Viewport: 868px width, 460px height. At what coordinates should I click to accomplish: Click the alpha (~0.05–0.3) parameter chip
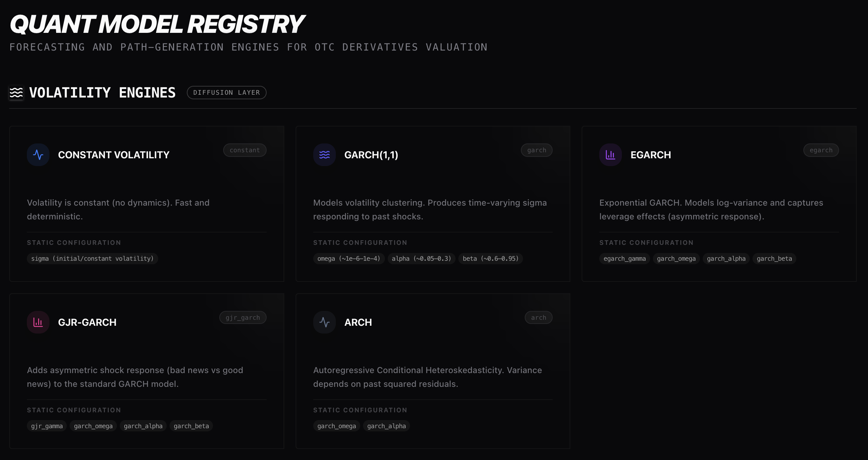point(421,259)
